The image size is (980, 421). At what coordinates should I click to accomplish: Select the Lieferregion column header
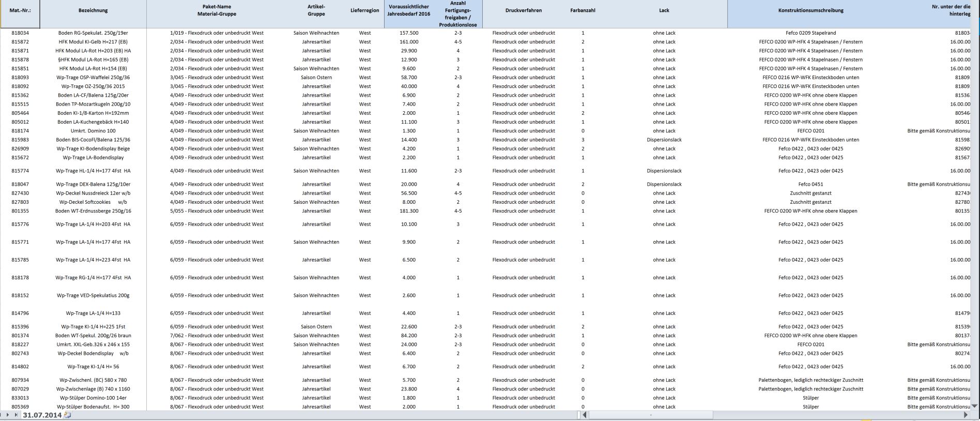point(364,14)
